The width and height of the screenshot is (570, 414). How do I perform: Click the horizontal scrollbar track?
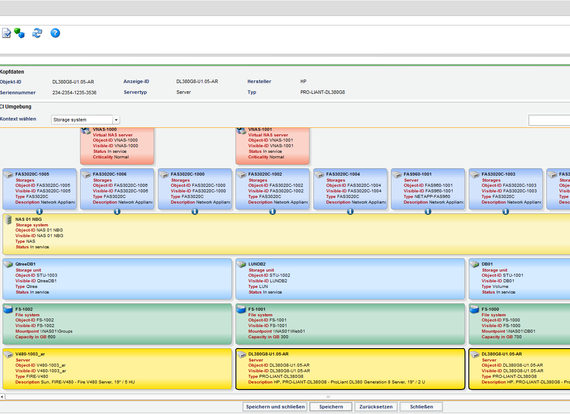tap(287, 397)
